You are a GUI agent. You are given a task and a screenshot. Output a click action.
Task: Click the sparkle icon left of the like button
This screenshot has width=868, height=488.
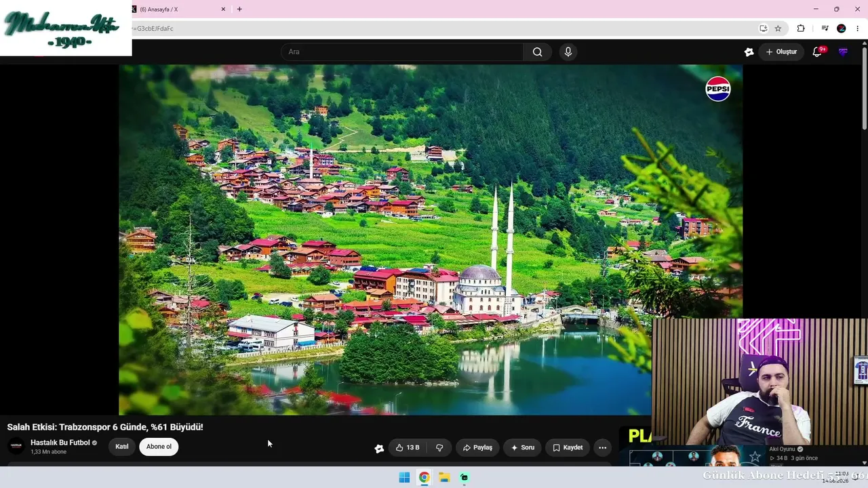pyautogui.click(x=379, y=448)
